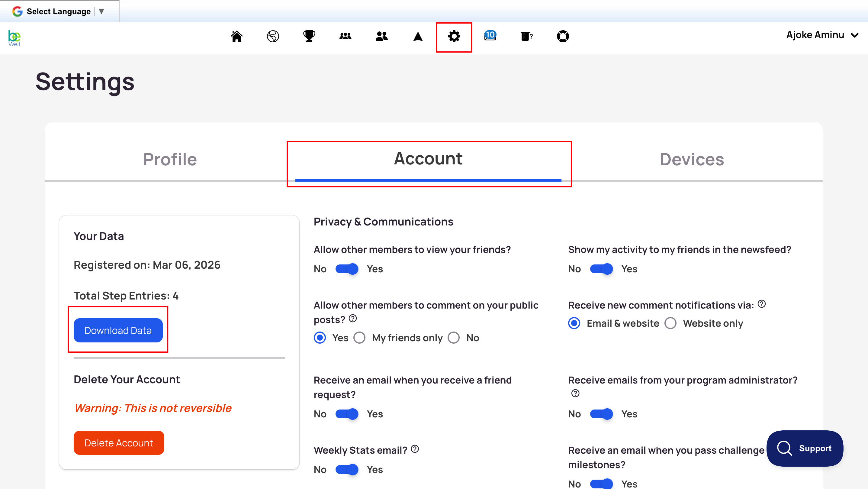Click the lifebuoy help icon
The image size is (868, 489).
(563, 36)
